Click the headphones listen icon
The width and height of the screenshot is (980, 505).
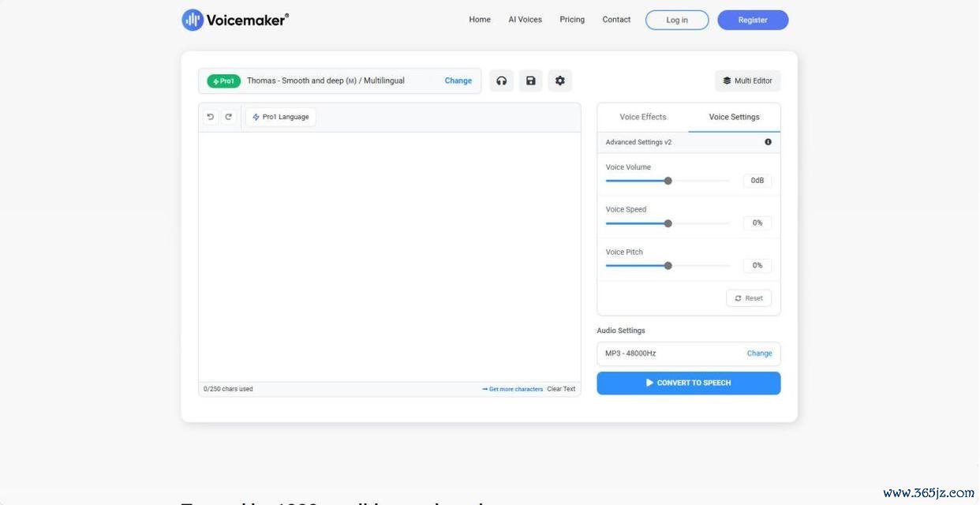pos(501,80)
